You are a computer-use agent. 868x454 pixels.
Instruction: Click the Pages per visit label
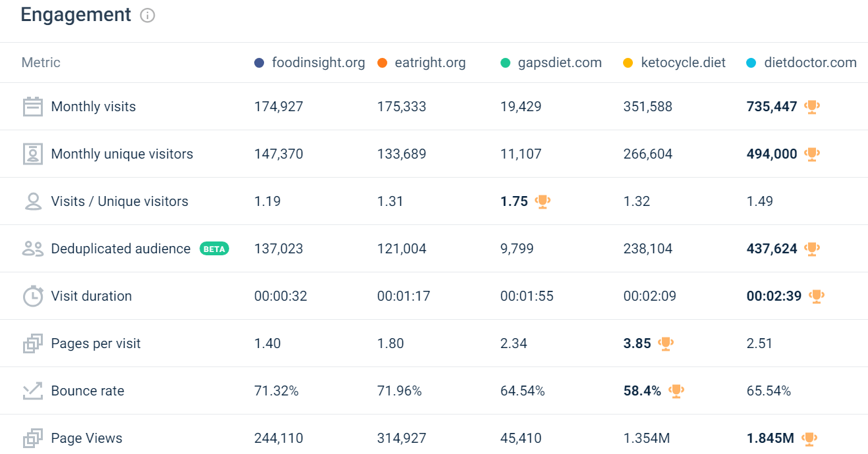click(x=96, y=343)
